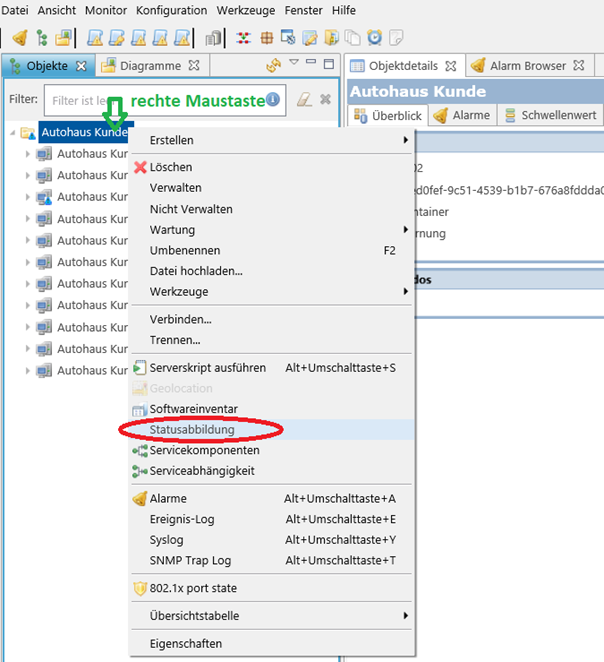Image resolution: width=604 pixels, height=662 pixels.
Task: Collapse the Autohaus Kunde tree node
Action: [x=13, y=133]
